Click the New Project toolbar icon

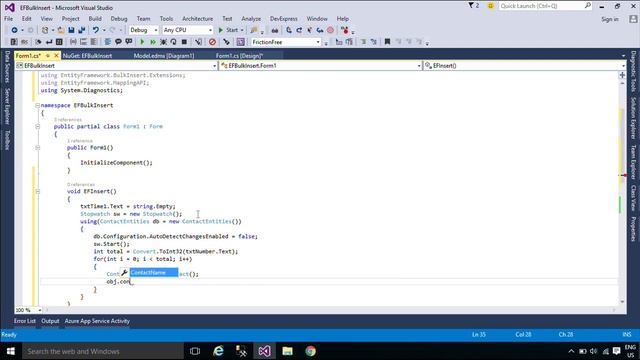[45, 30]
